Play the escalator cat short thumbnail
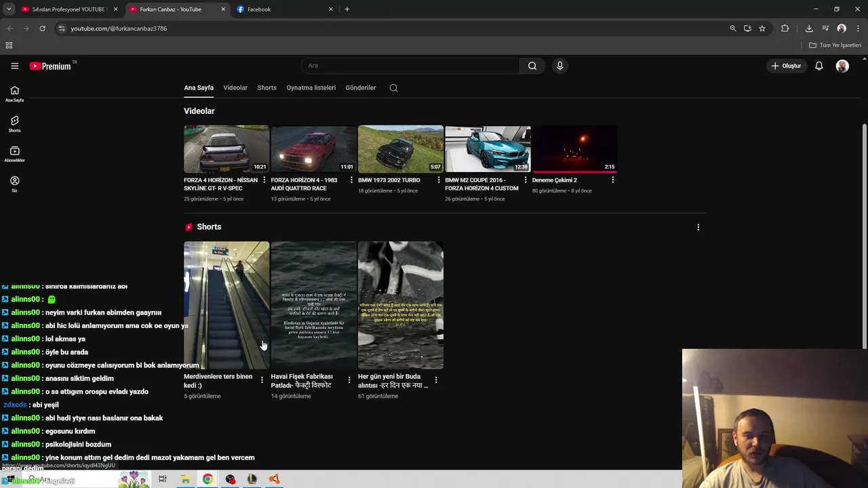868x488 pixels. [x=226, y=305]
